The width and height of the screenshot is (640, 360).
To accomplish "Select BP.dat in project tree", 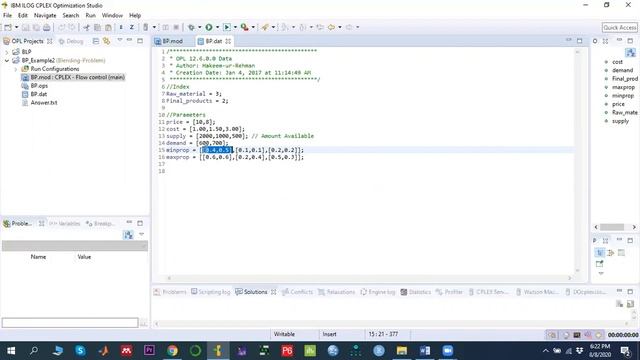I will point(39,94).
